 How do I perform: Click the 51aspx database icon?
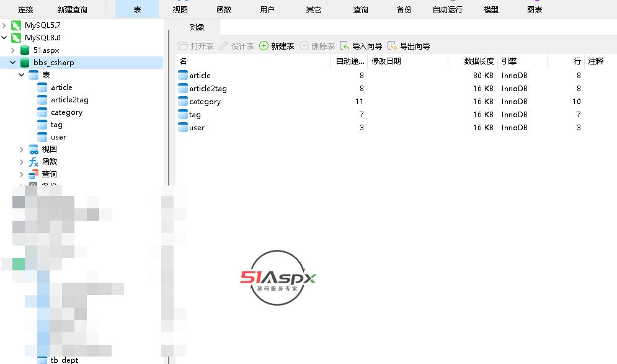[25, 50]
